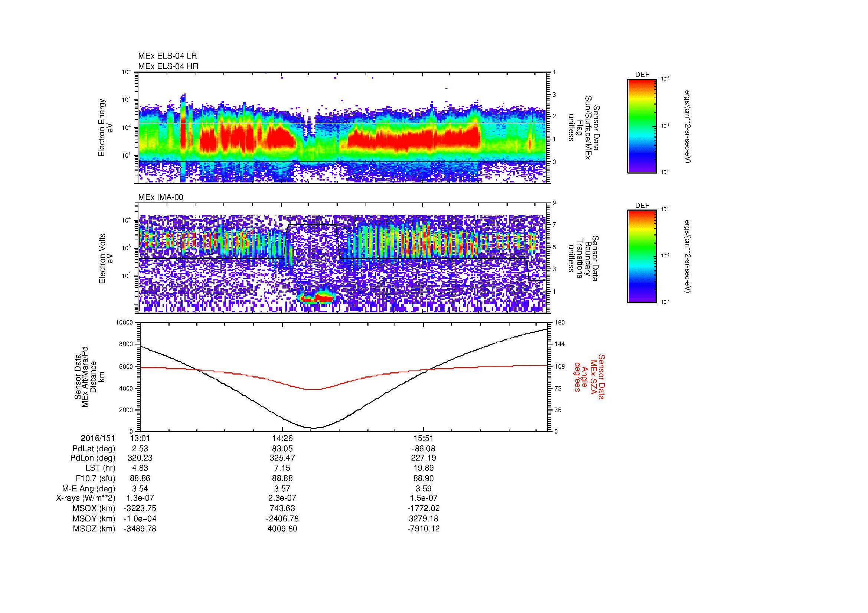Click the red SZA curve minimum
The width and height of the screenshot is (868, 613).
tap(313, 389)
